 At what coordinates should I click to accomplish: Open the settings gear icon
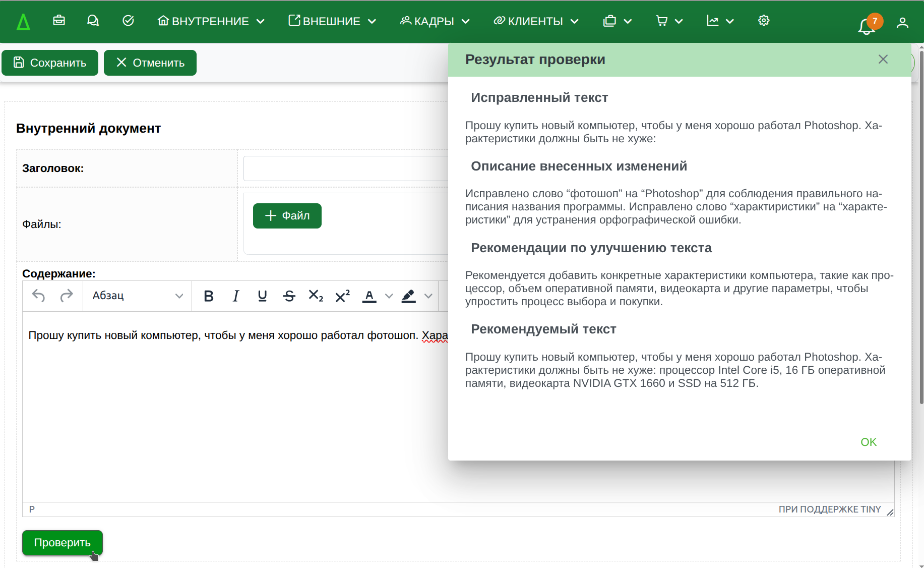[764, 21]
